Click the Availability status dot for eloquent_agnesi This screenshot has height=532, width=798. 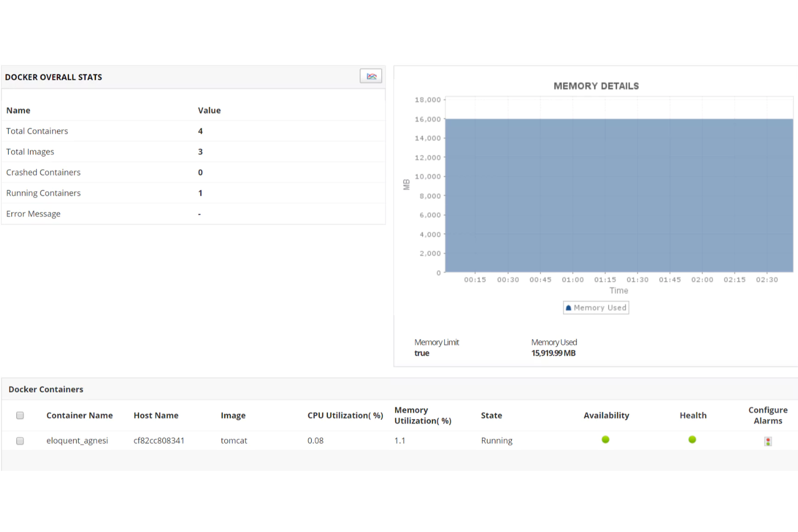[606, 439]
